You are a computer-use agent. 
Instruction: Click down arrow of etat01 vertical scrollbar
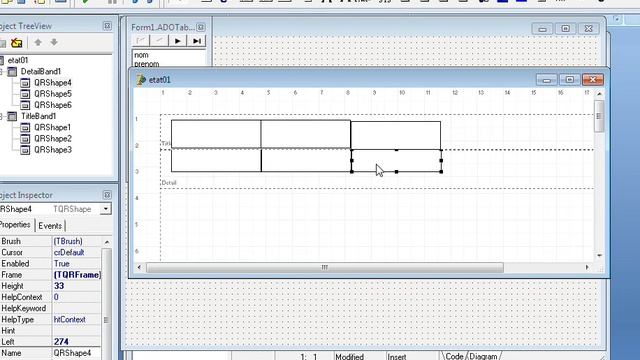pyautogui.click(x=599, y=256)
